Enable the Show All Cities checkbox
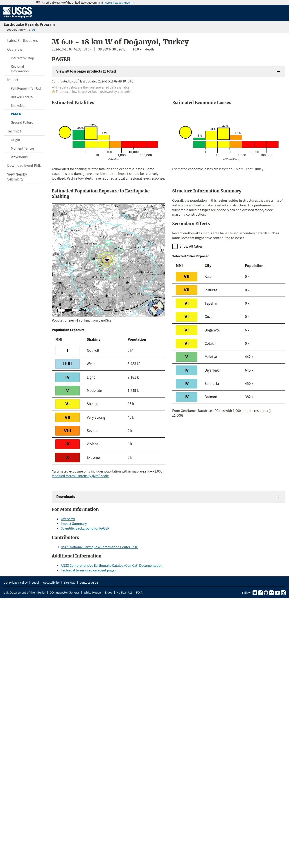This screenshot has height=868, width=289. pos(175,246)
